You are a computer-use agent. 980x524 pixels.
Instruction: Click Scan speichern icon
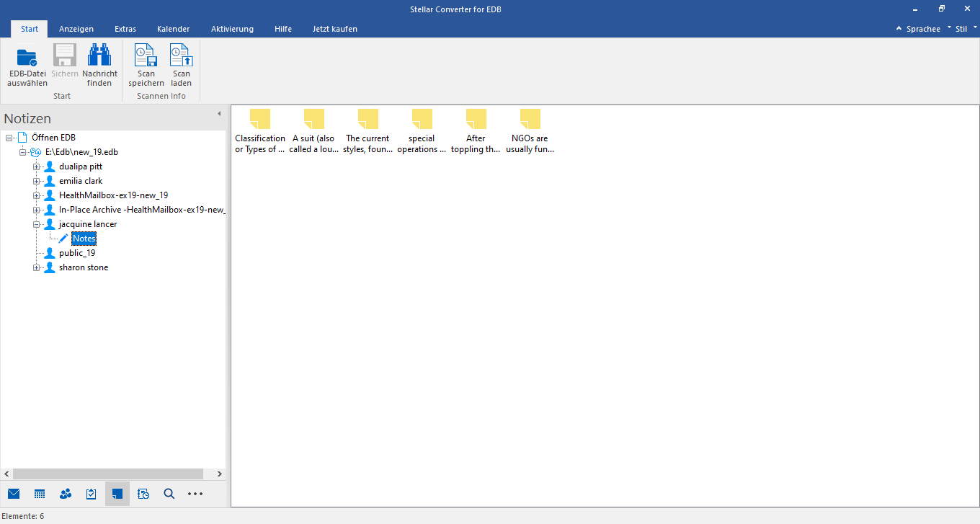click(146, 56)
